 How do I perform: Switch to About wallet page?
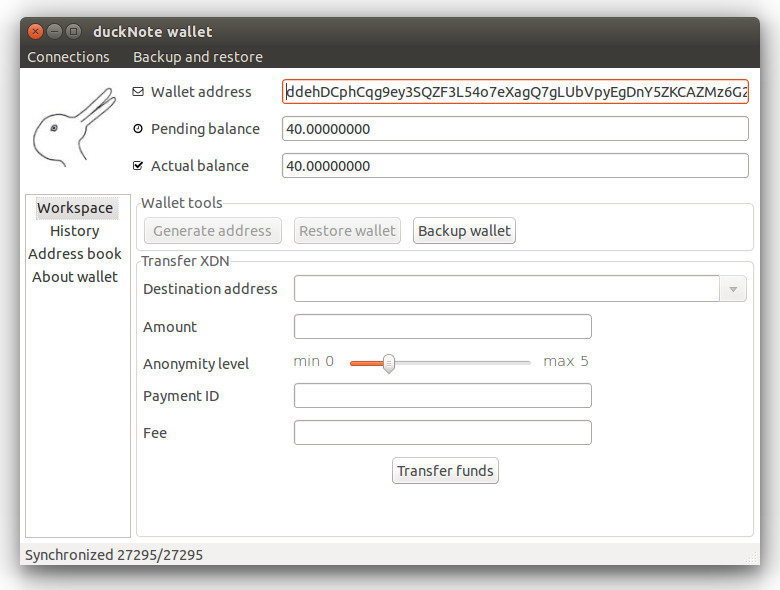click(75, 277)
